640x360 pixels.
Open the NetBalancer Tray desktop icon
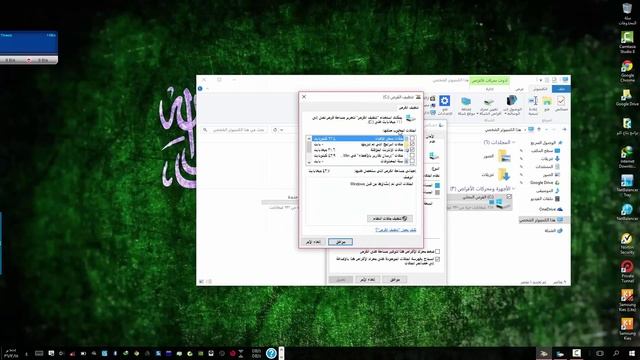[627, 186]
